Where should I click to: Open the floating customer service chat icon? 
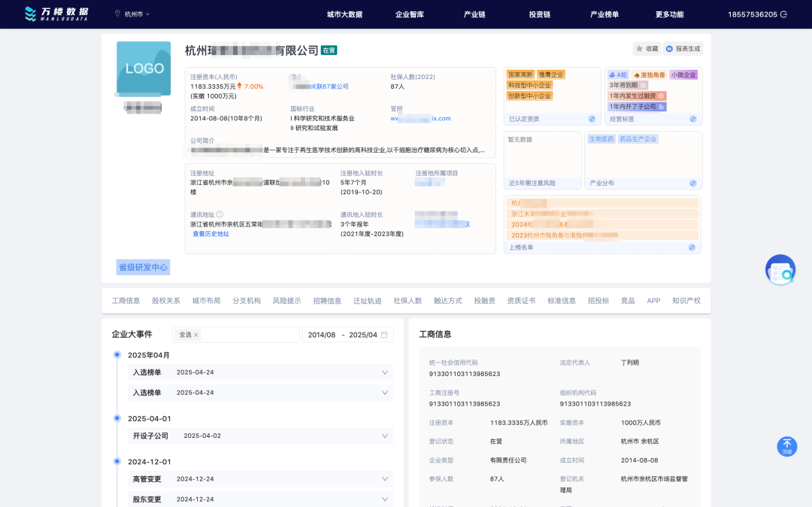780,269
